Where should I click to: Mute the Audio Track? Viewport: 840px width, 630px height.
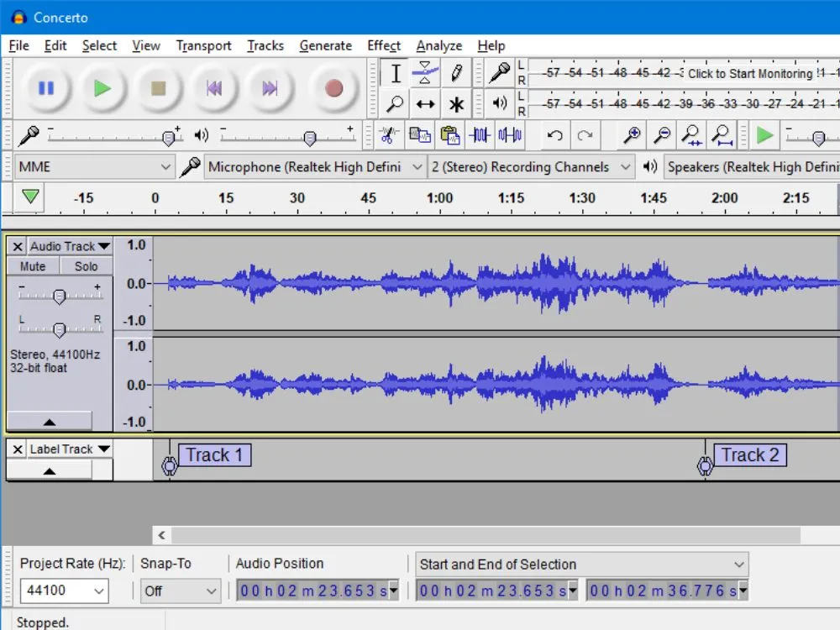(32, 265)
